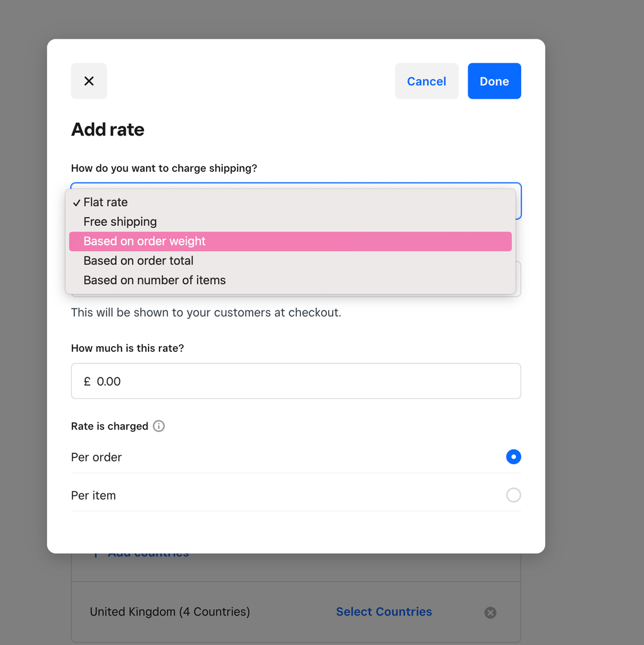Remove the United Kingdom zone with the x icon
The width and height of the screenshot is (644, 645).
490,613
